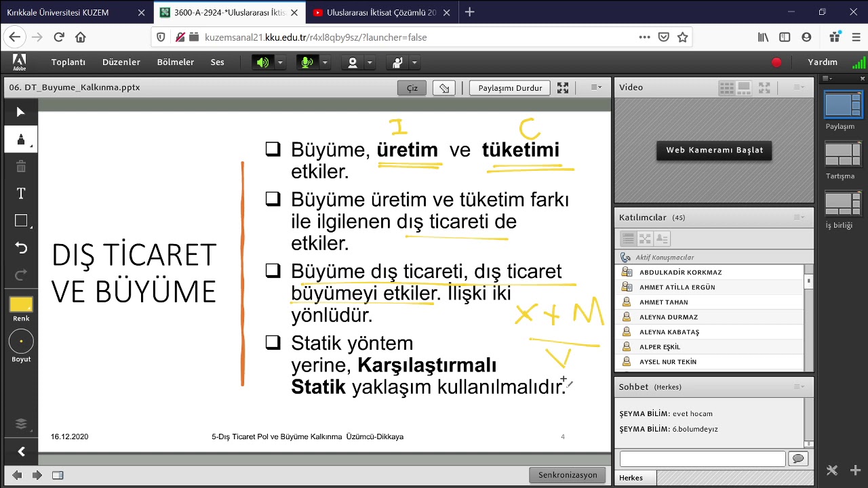868x488 pixels.
Task: Open the yellow Renk color swatch
Action: tap(21, 305)
